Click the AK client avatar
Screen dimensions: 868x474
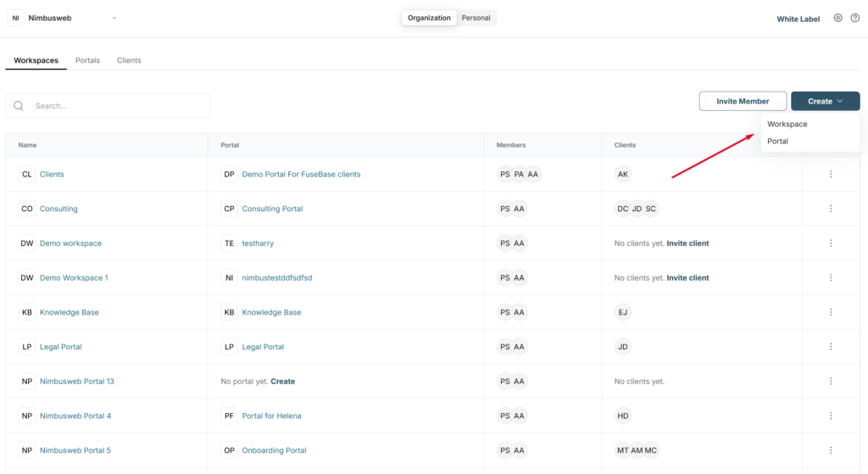pyautogui.click(x=623, y=174)
